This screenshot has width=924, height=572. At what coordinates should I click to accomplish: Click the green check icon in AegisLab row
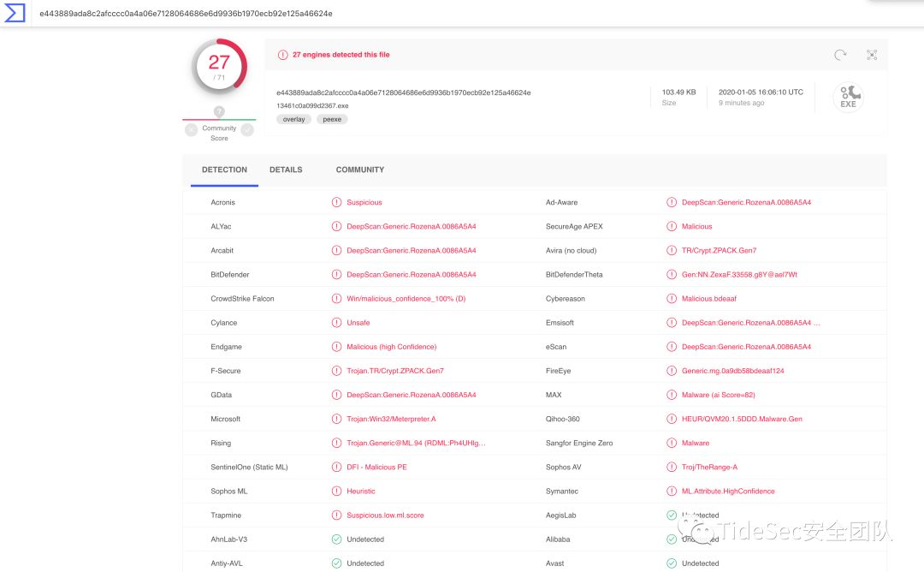pos(672,515)
